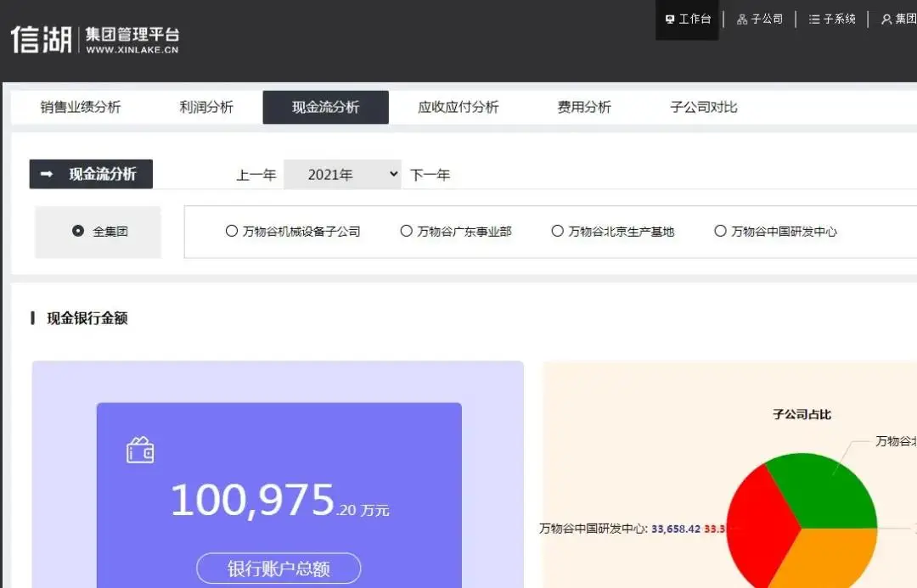Select 万物谷北京生产基地 radio option
The width and height of the screenshot is (917, 588).
click(557, 230)
